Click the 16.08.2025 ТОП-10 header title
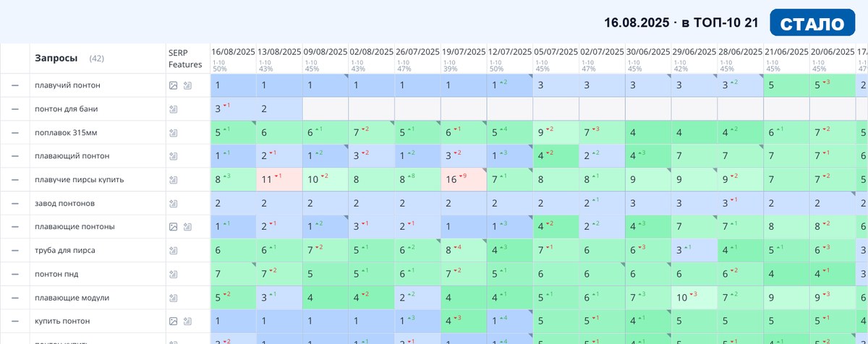The image size is (868, 344). (x=681, y=22)
